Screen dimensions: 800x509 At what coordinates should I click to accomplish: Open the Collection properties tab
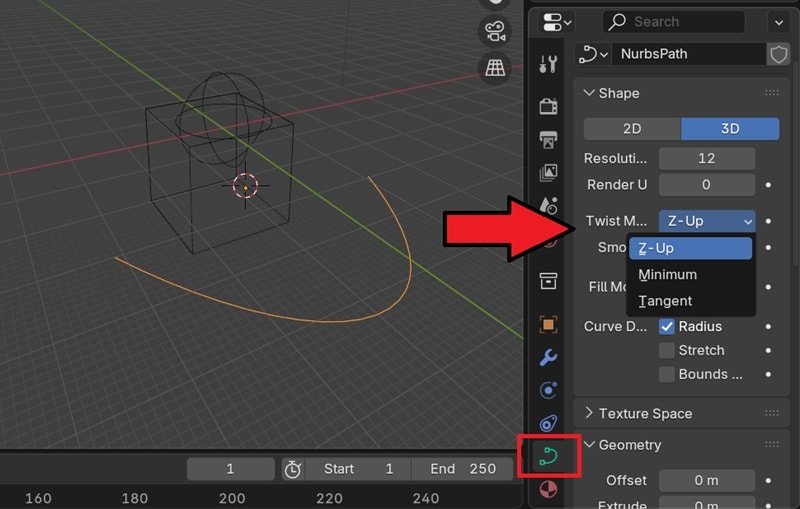[x=548, y=281]
